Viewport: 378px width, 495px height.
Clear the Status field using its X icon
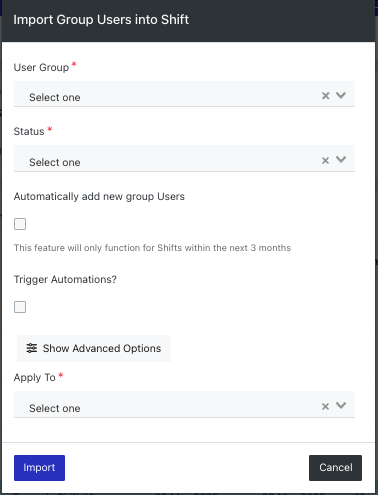coord(325,161)
